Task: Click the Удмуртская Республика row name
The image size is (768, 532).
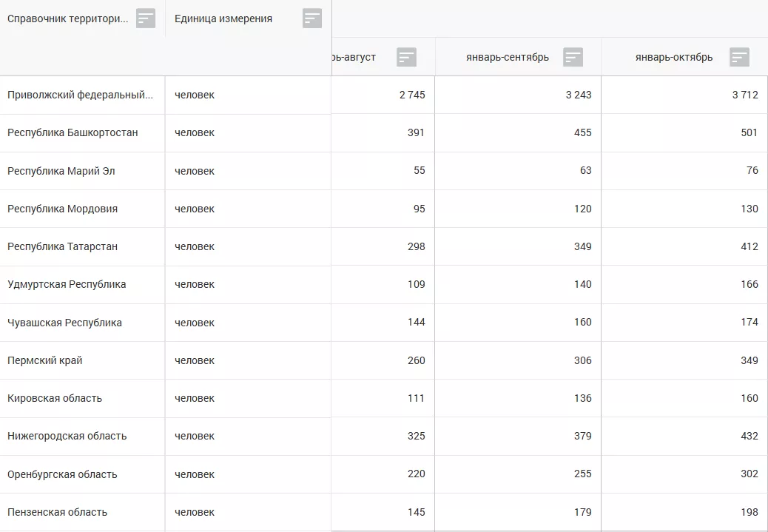Action: 67,285
